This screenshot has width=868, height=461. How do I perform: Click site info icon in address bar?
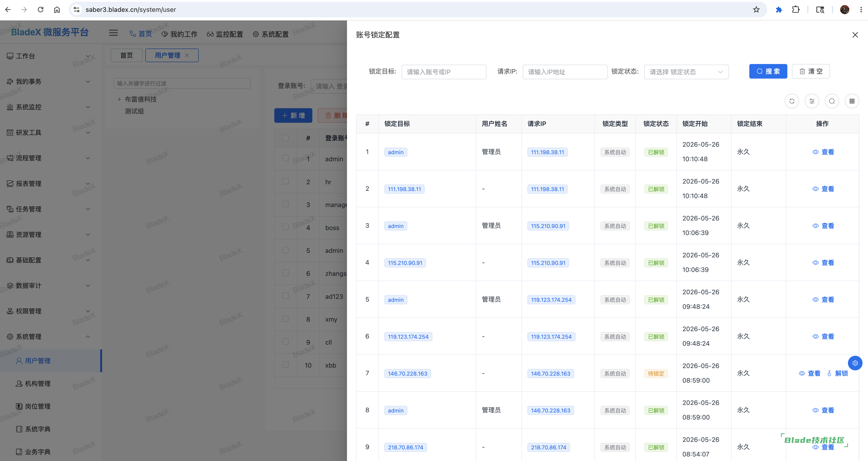click(77, 9)
